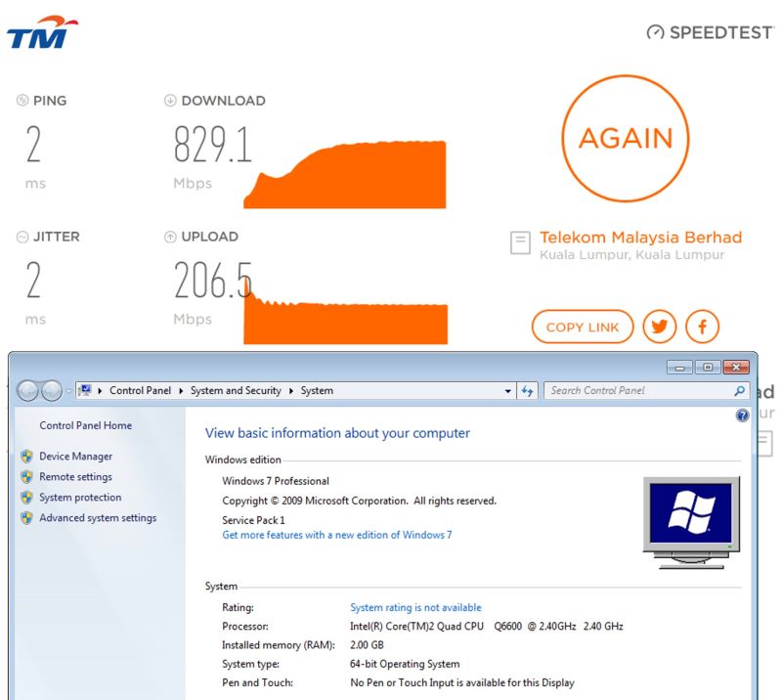Open address bar history dropdown
782x700 pixels.
(x=507, y=391)
